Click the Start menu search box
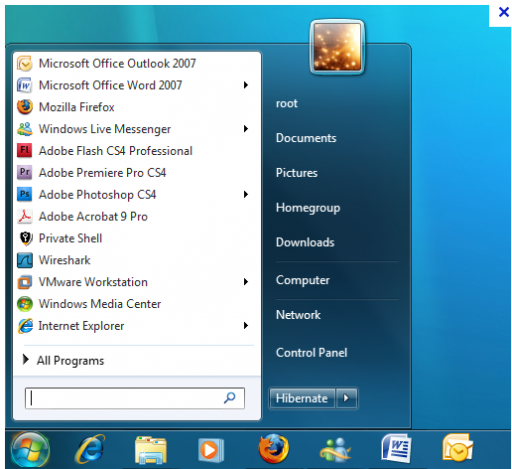This screenshot has width=512, height=469. tap(135, 398)
